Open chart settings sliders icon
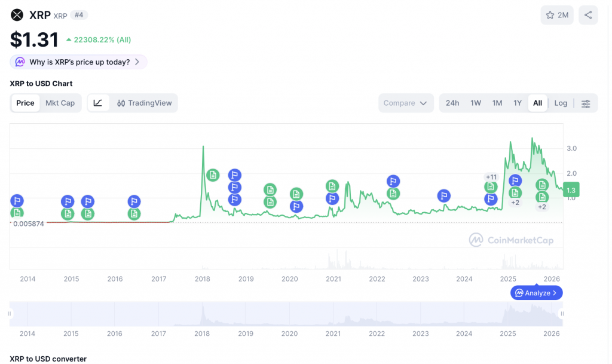 point(586,103)
